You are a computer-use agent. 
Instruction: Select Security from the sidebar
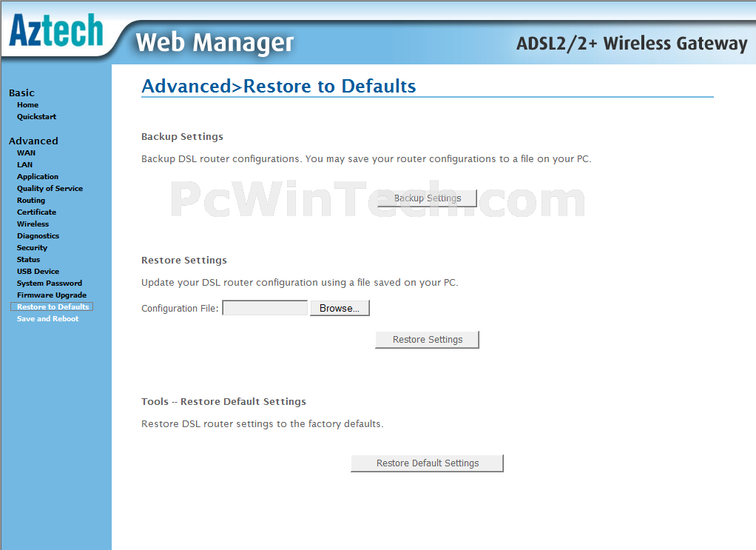click(x=33, y=247)
